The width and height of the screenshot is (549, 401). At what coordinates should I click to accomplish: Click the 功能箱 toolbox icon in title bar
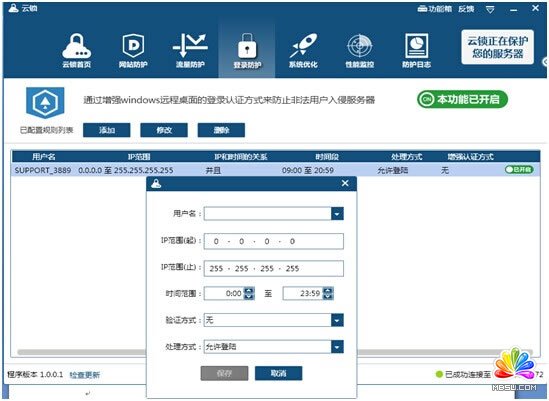click(x=435, y=9)
